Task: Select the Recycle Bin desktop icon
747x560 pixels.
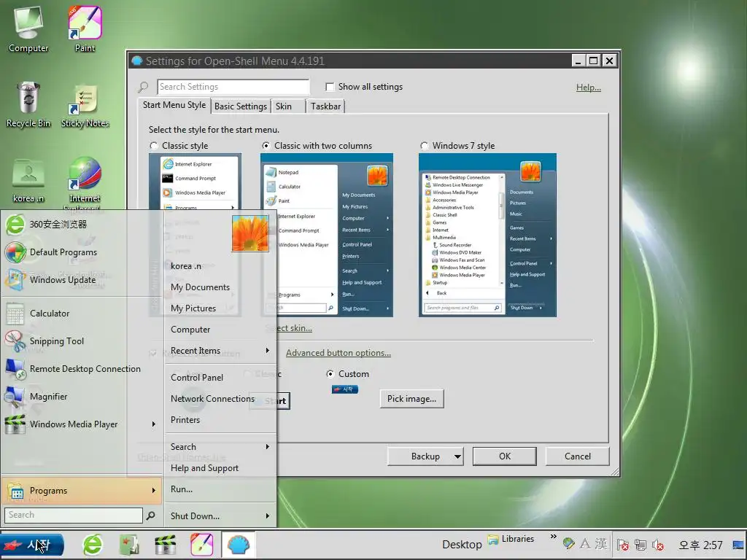Action: (28, 105)
